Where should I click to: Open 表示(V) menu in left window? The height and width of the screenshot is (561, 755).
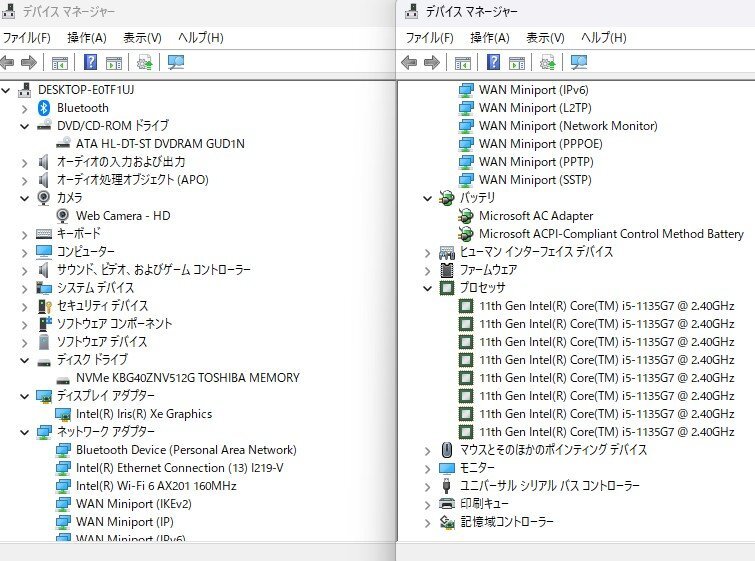pos(142,38)
